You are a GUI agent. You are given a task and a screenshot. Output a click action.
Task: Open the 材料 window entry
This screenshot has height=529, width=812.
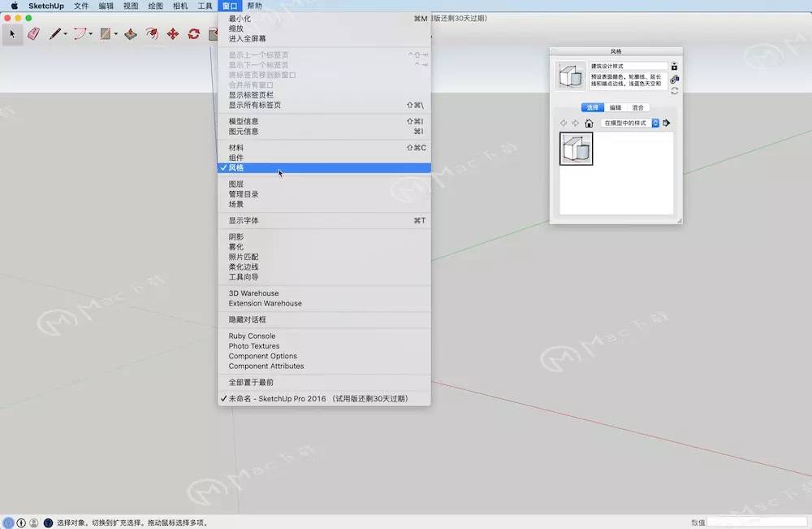pyautogui.click(x=324, y=148)
